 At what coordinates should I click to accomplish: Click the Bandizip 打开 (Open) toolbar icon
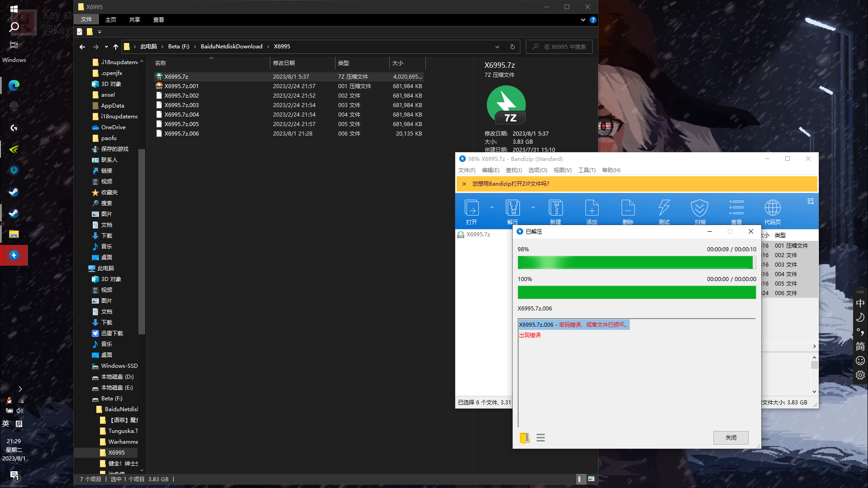point(472,208)
